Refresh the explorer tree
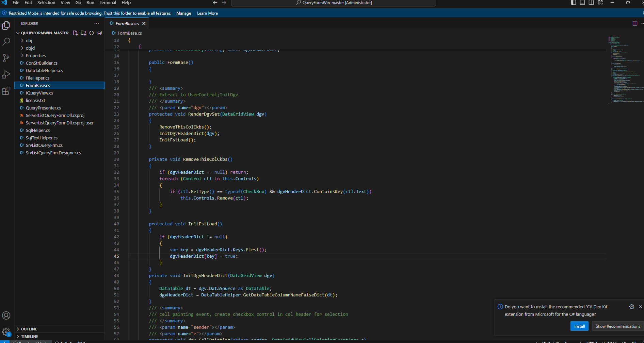This screenshot has height=343, width=644. click(x=92, y=33)
